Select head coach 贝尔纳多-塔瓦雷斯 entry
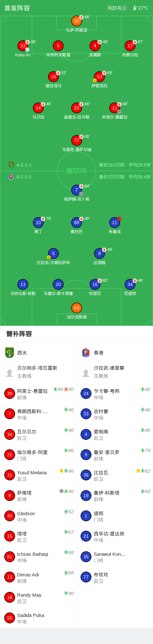Viewport: 153px width, 644px height. [38, 372]
